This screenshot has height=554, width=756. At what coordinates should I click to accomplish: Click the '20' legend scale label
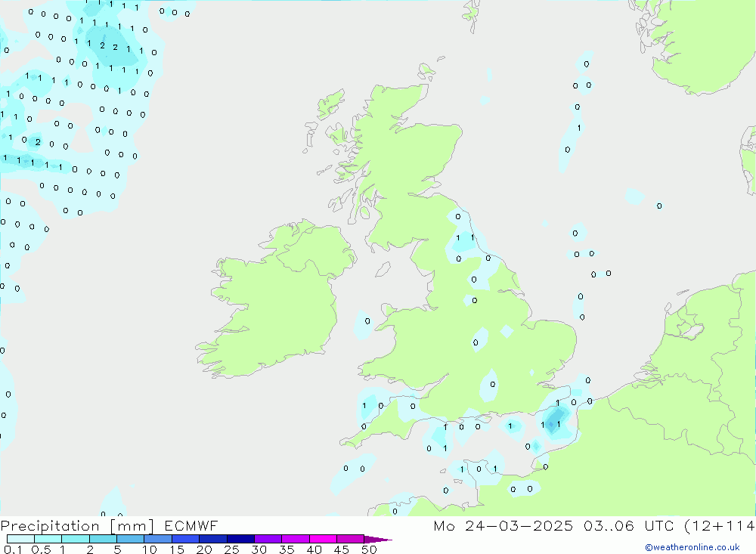click(x=204, y=549)
